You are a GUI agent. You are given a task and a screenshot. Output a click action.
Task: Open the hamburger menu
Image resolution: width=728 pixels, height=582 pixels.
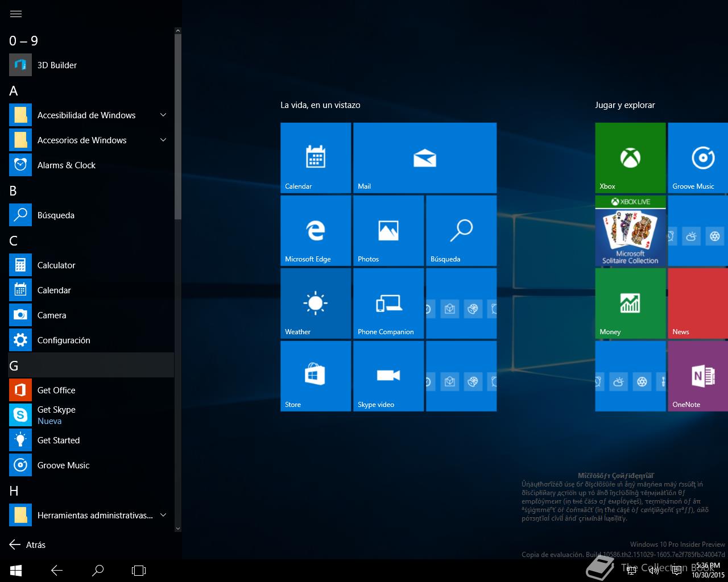[16, 14]
